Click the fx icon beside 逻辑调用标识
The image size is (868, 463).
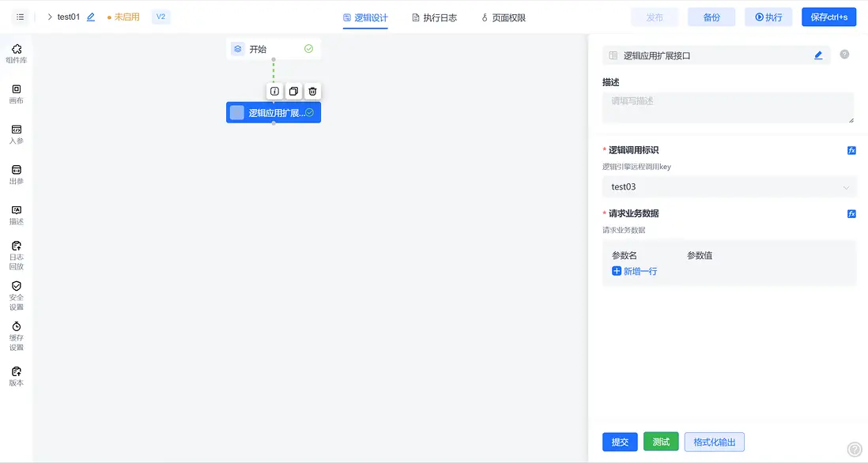tap(851, 150)
